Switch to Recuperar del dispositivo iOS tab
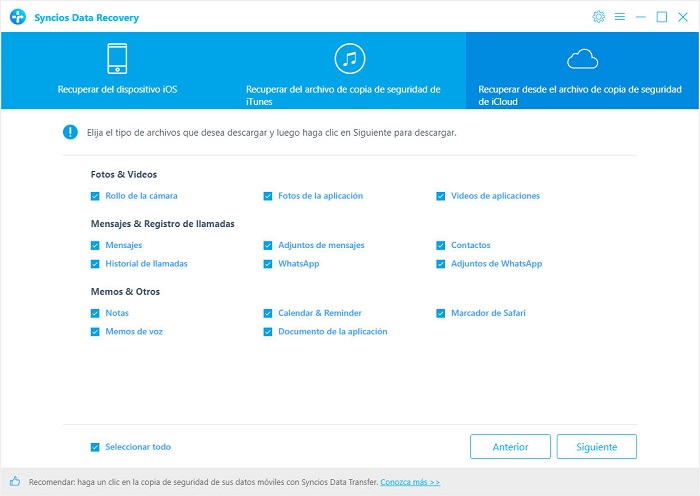Viewport: 700px width, 496px height. (x=117, y=89)
